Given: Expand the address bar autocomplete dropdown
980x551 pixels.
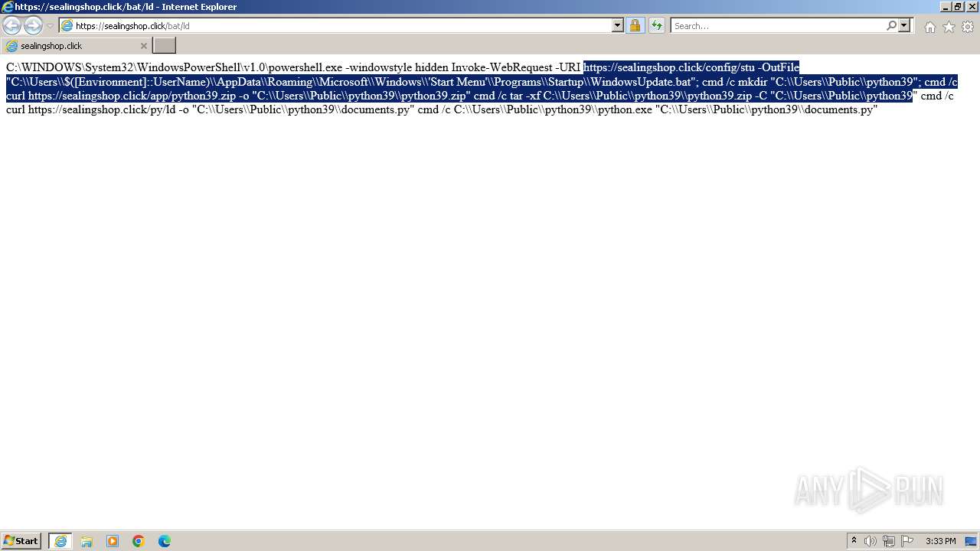Looking at the screenshot, I should (x=618, y=25).
